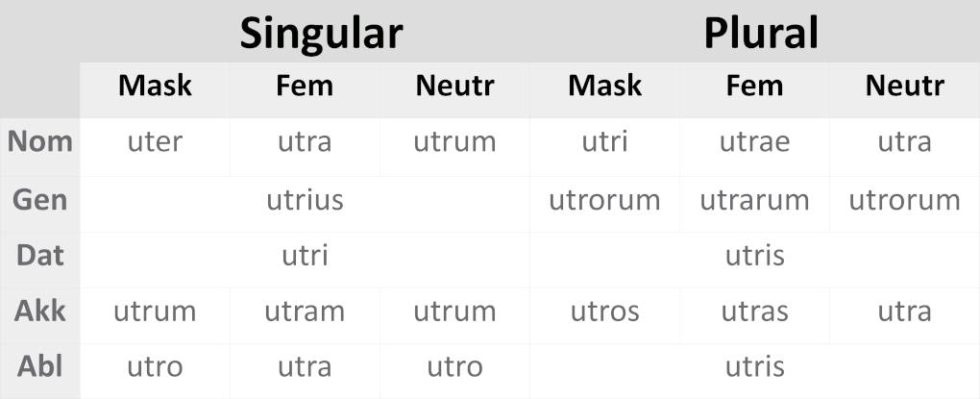
Task: Select the "Mask" column header under Singular
Action: coord(155,86)
